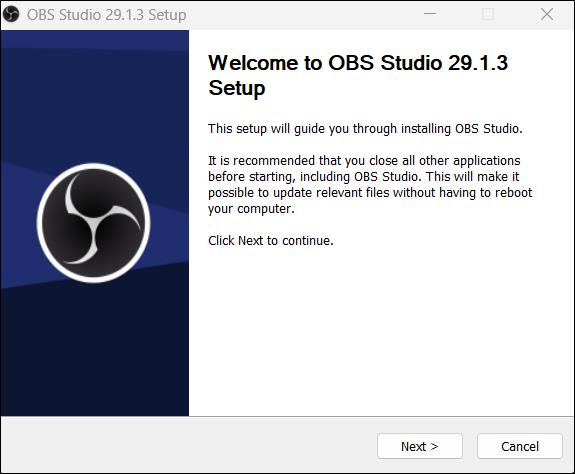Click the lighter blue diagonal stripe left of logo
575x474 pixels.
point(18,224)
